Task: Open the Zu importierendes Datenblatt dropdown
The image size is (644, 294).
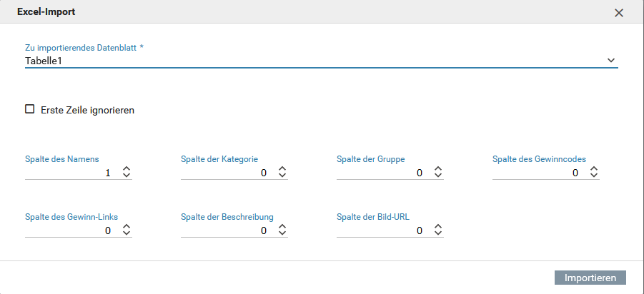Action: point(611,61)
